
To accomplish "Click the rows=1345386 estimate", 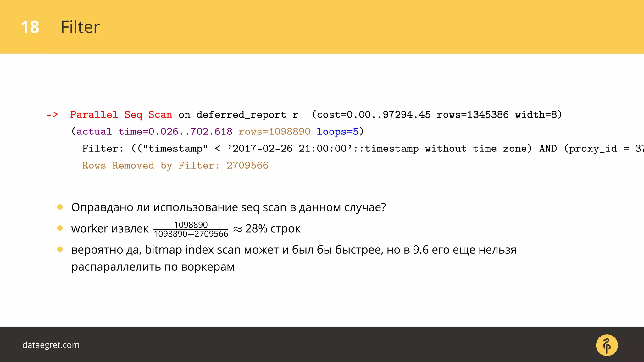I will (x=473, y=115).
